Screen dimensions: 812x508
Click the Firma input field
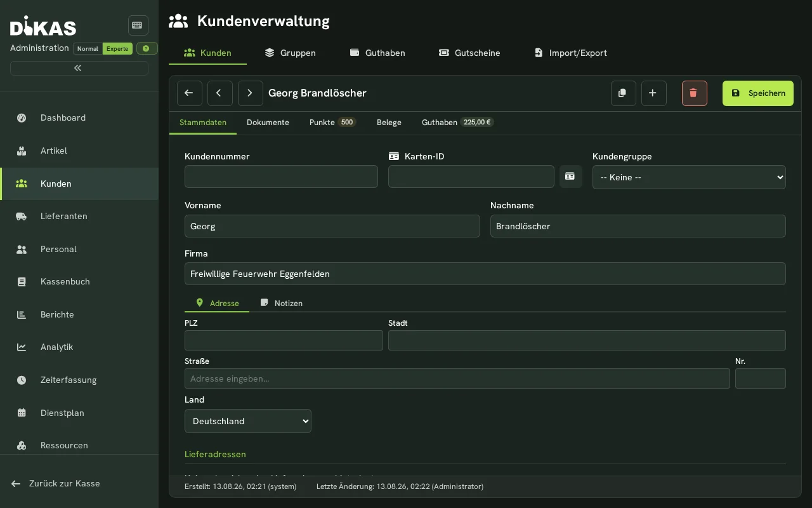485,274
